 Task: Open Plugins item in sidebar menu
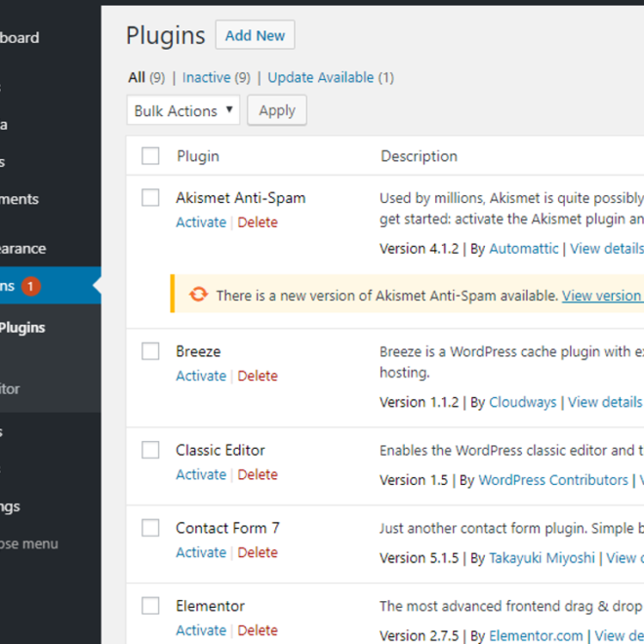pos(50,286)
